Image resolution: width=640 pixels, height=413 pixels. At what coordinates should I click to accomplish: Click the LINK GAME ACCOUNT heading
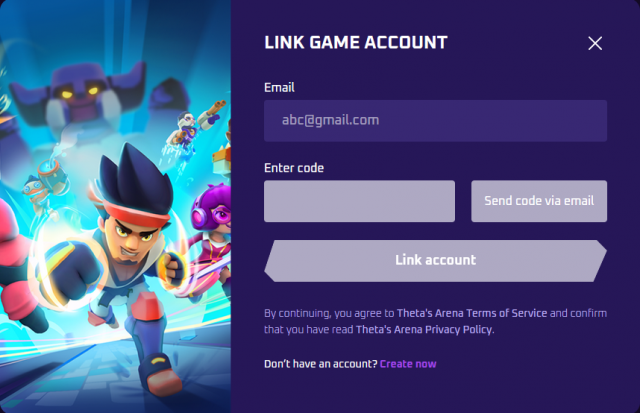tap(355, 43)
